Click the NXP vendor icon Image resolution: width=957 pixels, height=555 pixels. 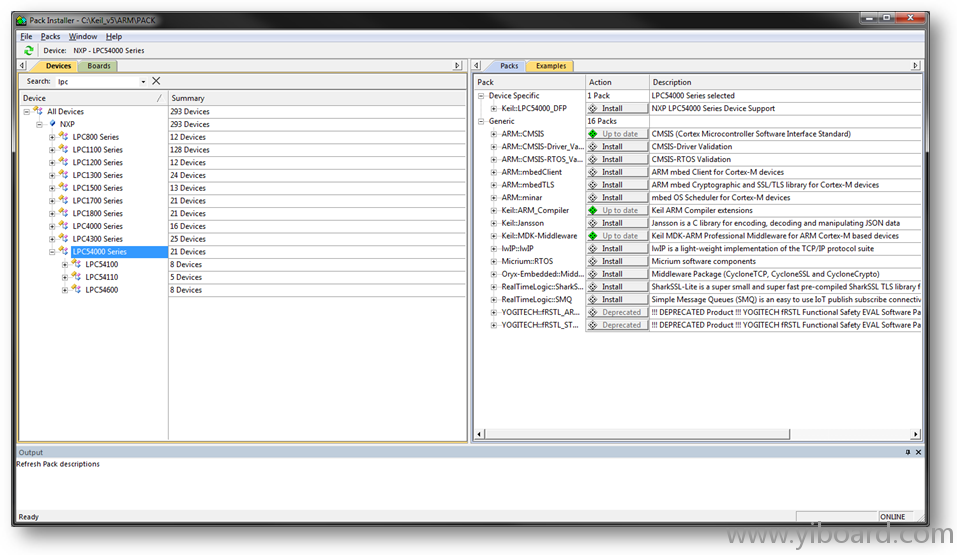point(52,124)
